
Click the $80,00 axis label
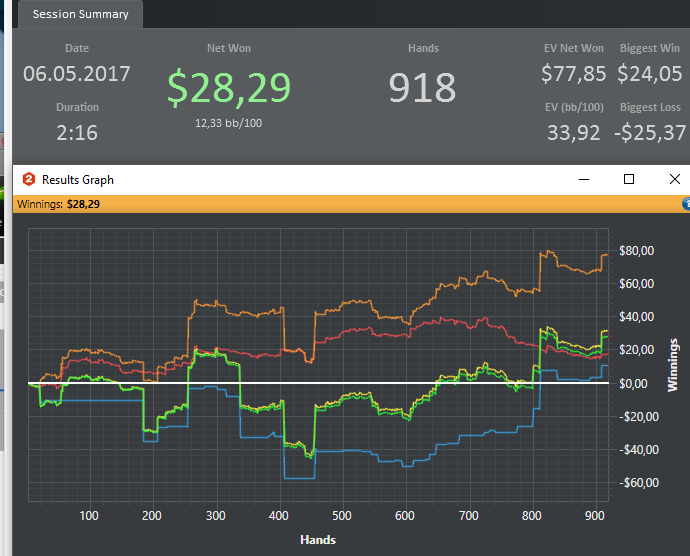pos(636,250)
